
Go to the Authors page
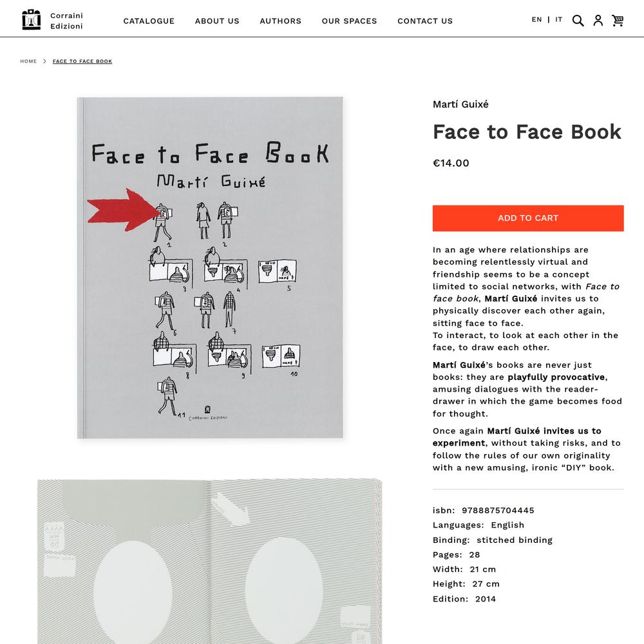pos(280,21)
